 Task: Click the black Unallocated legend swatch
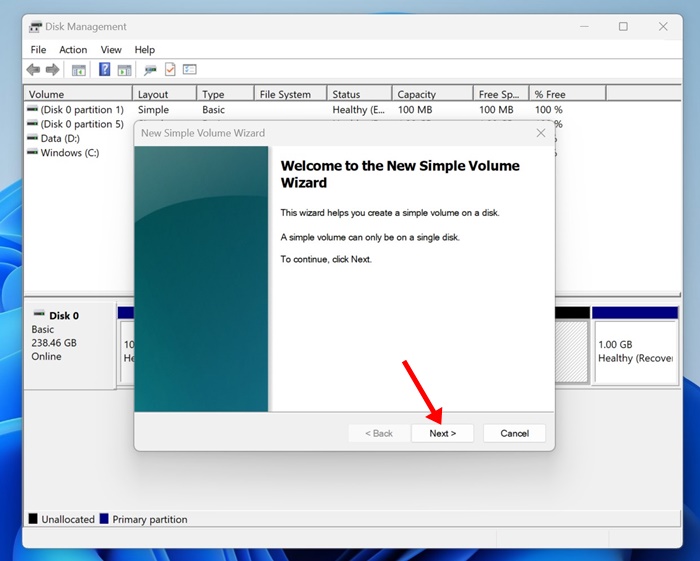(33, 519)
